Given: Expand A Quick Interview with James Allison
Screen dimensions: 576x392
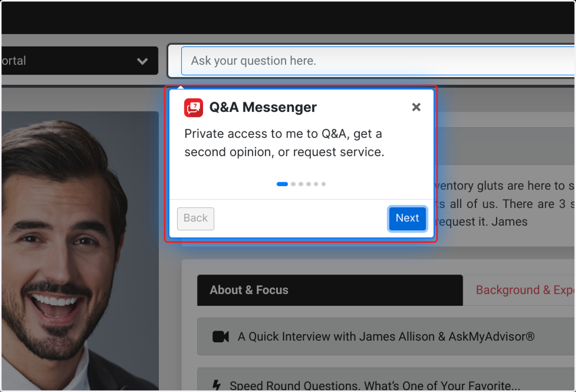Looking at the screenshot, I should click(386, 337).
